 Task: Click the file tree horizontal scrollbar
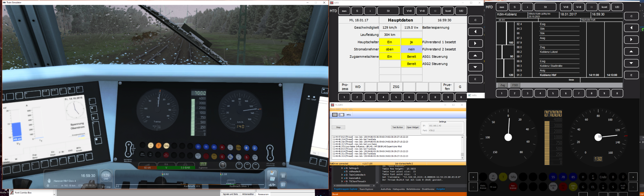(354, 185)
